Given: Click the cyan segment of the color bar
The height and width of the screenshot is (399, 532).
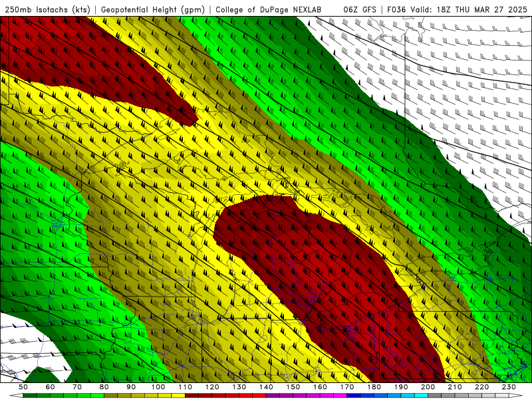Looking at the screenshot, I should [421, 395].
